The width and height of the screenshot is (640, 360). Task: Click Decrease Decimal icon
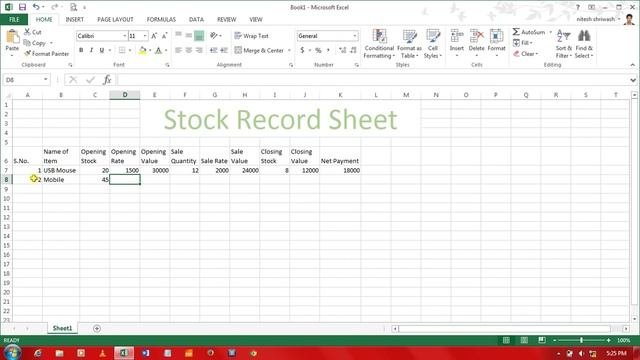coord(353,50)
